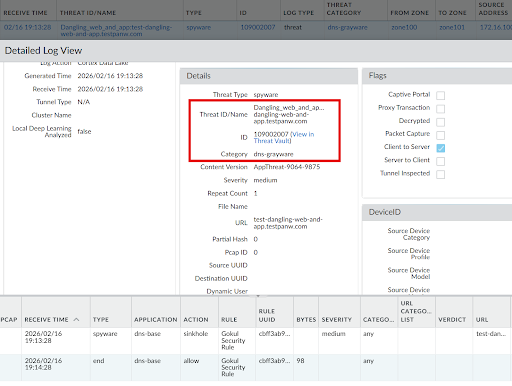Image resolution: width=512 pixels, height=386 pixels.
Task: Select the sinkhole action cell
Action: pyautogui.click(x=196, y=334)
